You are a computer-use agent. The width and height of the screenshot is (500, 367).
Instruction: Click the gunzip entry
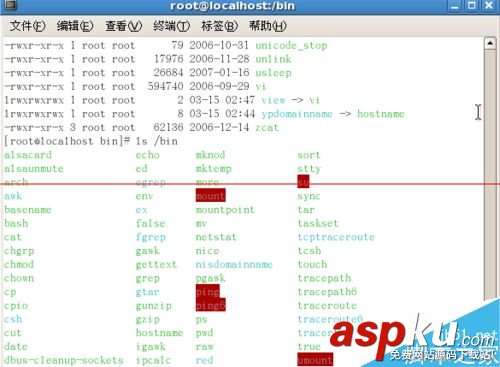click(153, 306)
